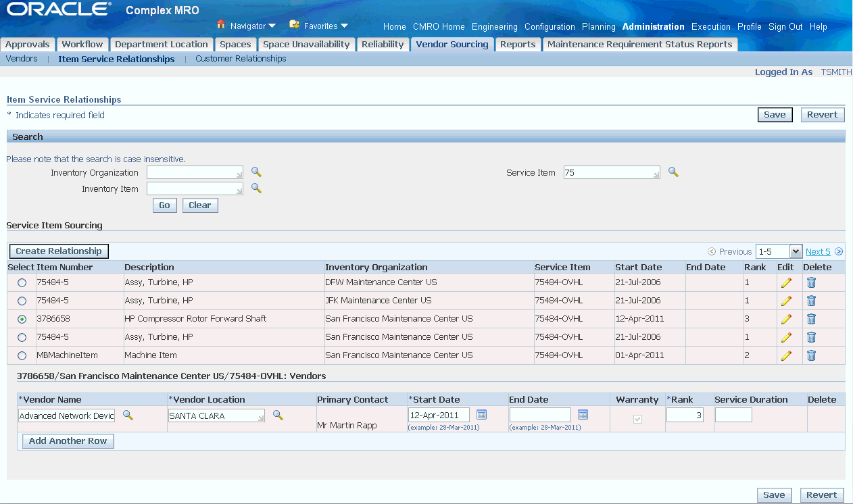Open the CMRO Home link
853x504 pixels.
(439, 27)
